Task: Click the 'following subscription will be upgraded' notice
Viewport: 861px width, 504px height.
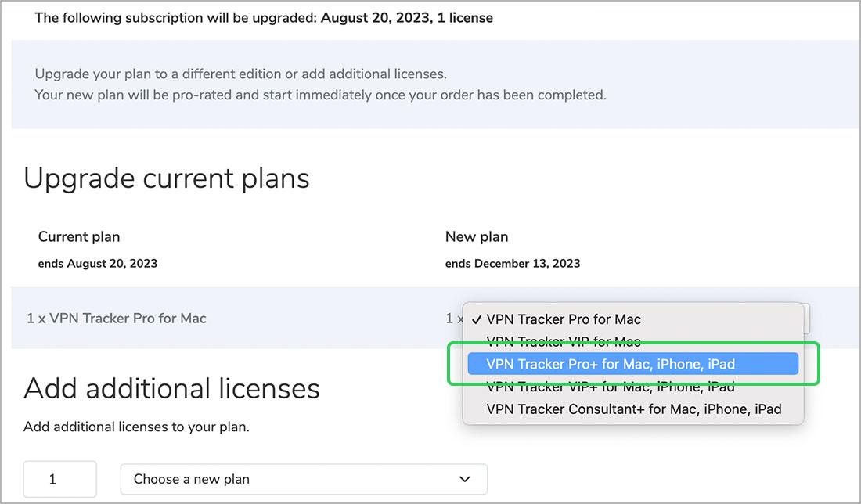Action: [264, 17]
